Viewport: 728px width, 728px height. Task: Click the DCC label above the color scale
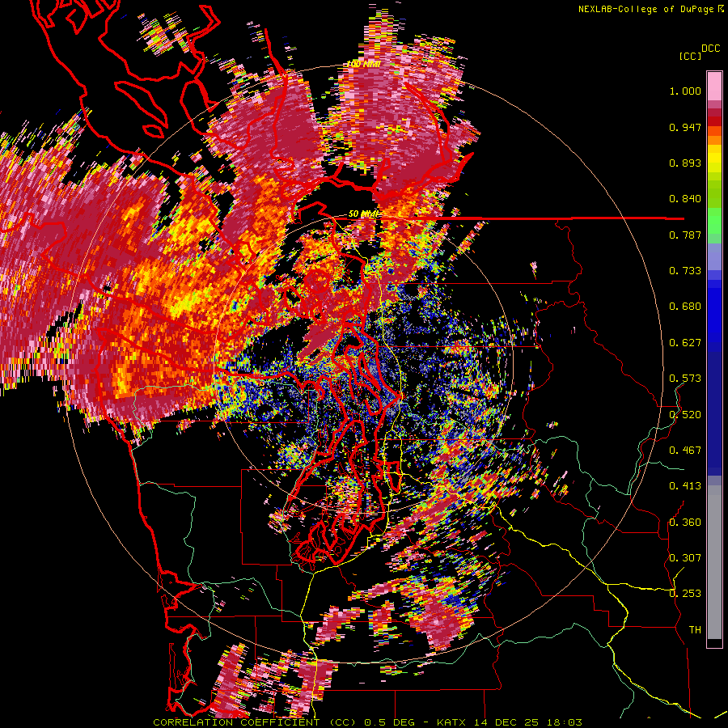(710, 49)
